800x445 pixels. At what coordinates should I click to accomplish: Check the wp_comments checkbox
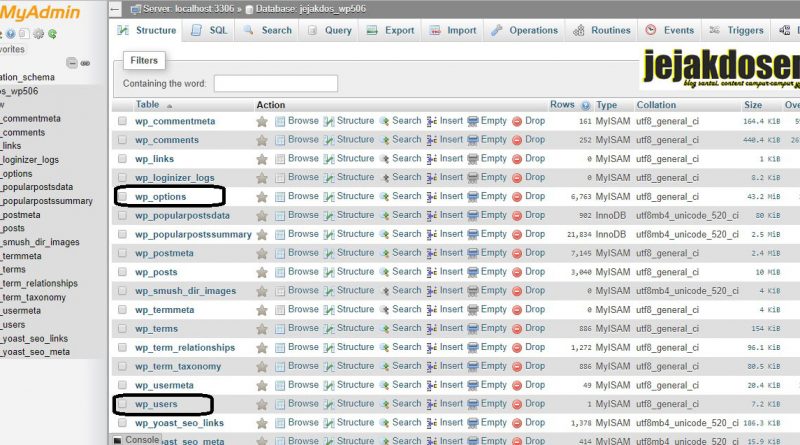[x=122, y=140]
